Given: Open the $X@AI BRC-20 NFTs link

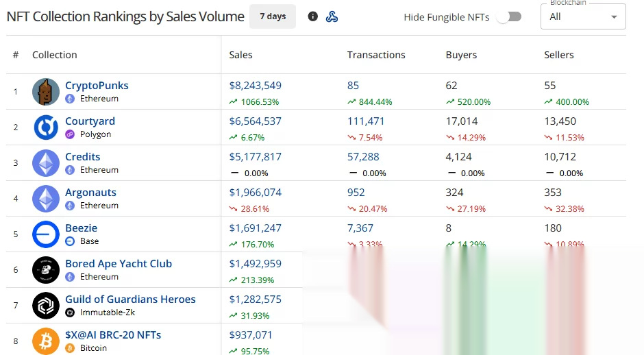Looking at the screenshot, I should pos(113,335).
